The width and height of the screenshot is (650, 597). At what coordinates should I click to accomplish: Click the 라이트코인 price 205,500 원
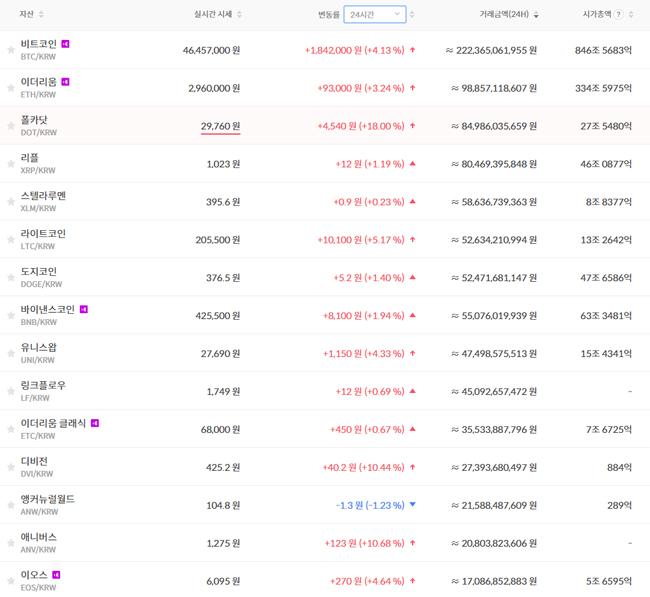pyautogui.click(x=212, y=239)
